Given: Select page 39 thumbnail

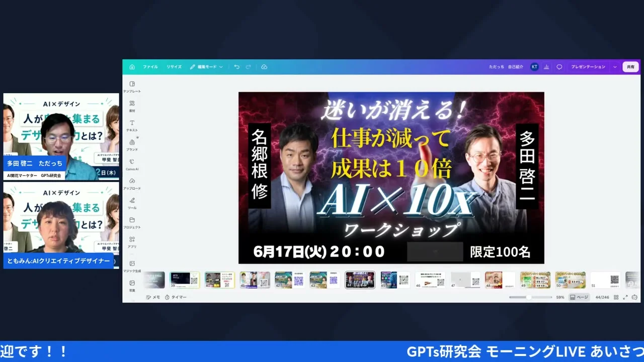Looking at the screenshot, I should [x=185, y=280].
